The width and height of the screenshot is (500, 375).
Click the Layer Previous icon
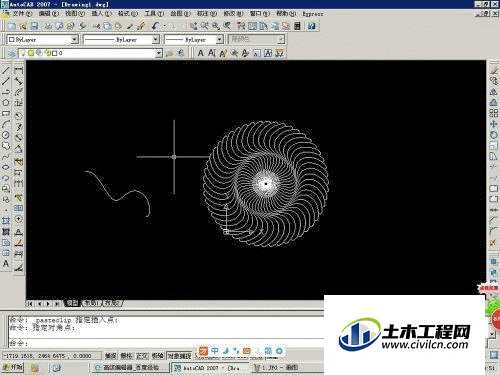point(181,53)
